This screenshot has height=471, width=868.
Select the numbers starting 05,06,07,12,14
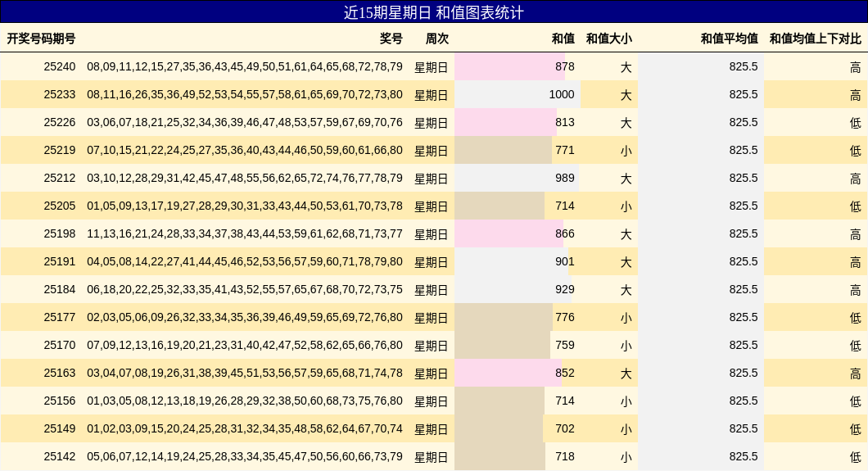(x=245, y=456)
